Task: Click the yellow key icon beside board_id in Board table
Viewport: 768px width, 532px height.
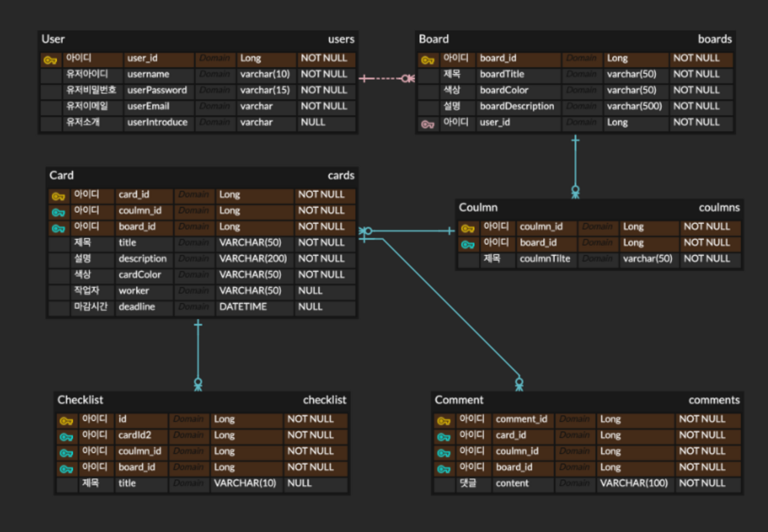Action: tap(428, 59)
